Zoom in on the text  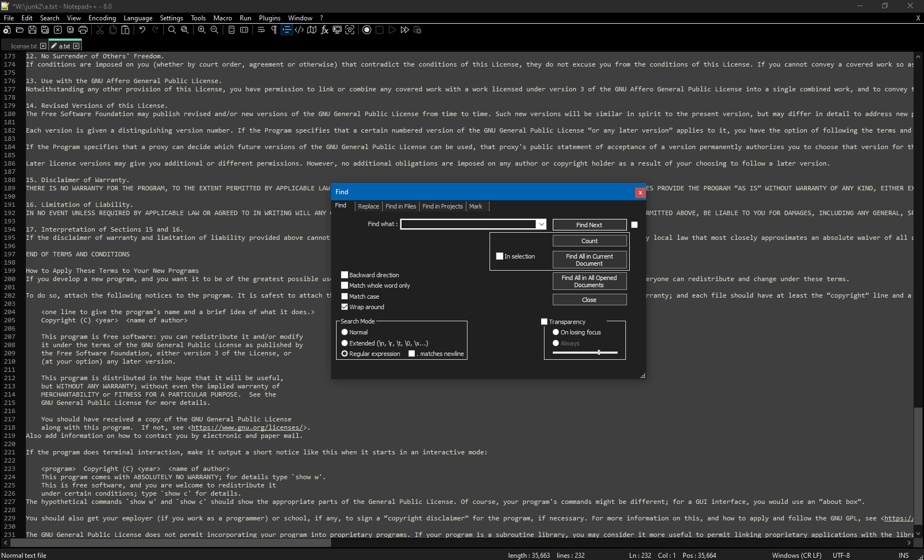point(202,30)
